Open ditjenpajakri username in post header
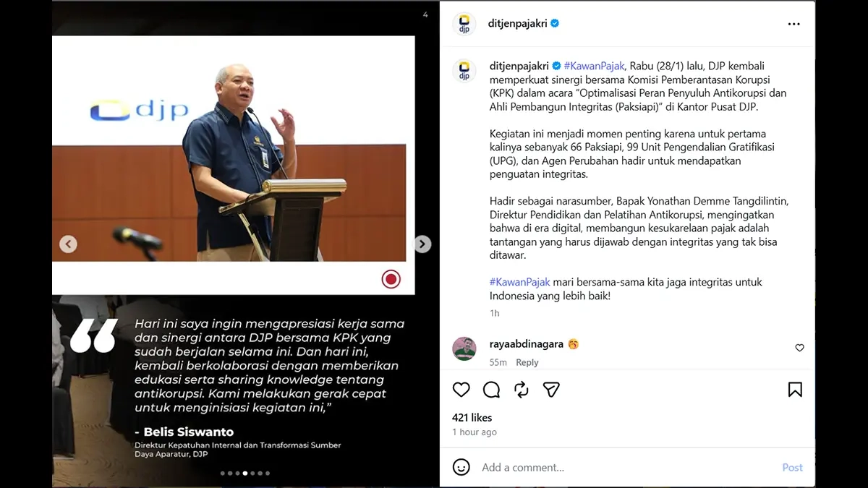Viewport: 868px width, 488px height. coord(519,23)
